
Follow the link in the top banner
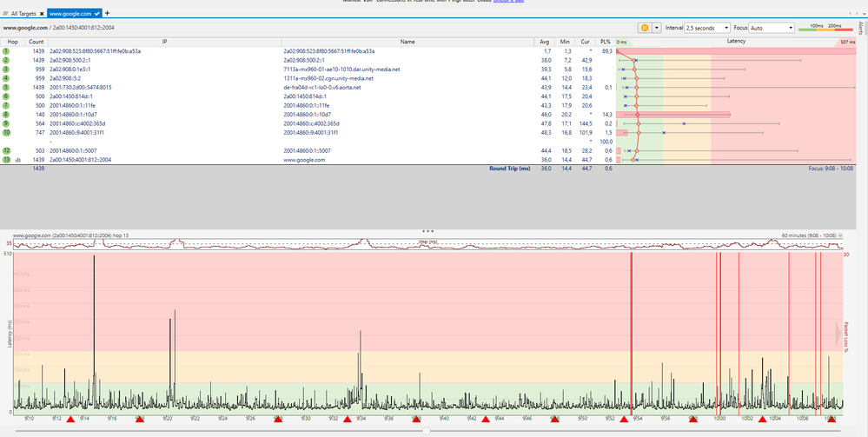tap(509, 1)
